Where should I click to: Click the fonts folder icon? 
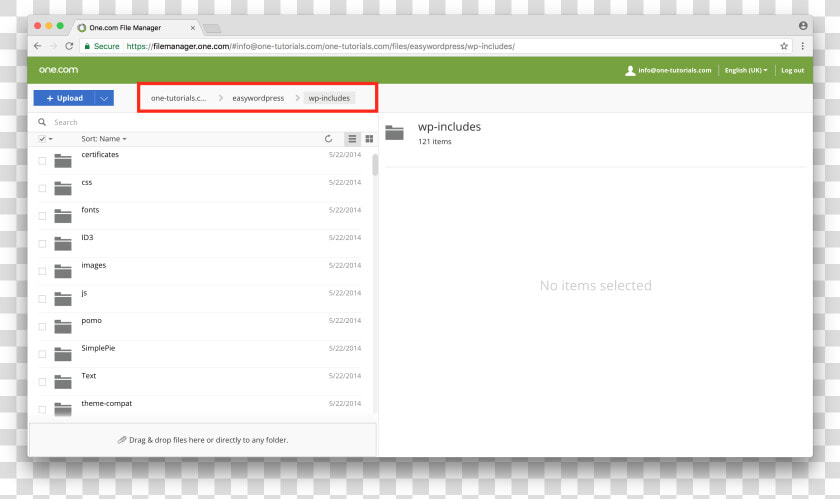coord(63,215)
